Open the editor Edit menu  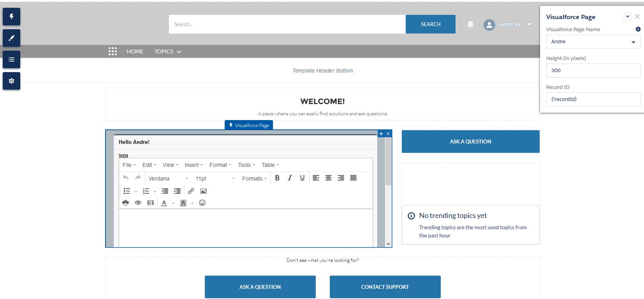[x=149, y=165]
